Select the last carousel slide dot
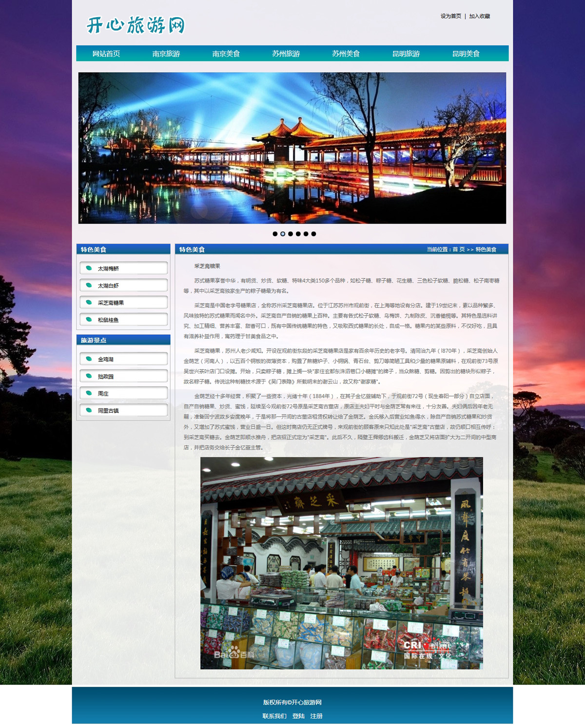Image resolution: width=585 pixels, height=728 pixels. tap(313, 234)
